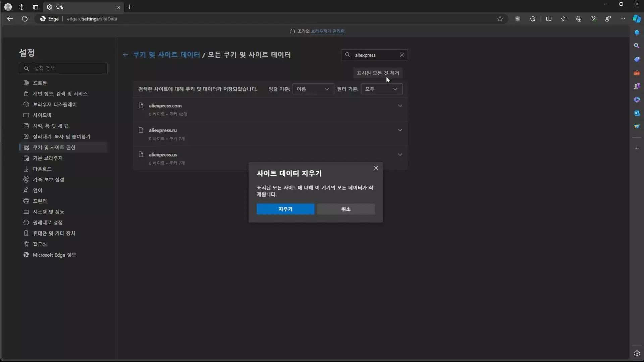Clear the aliexpress search field

[x=402, y=55]
